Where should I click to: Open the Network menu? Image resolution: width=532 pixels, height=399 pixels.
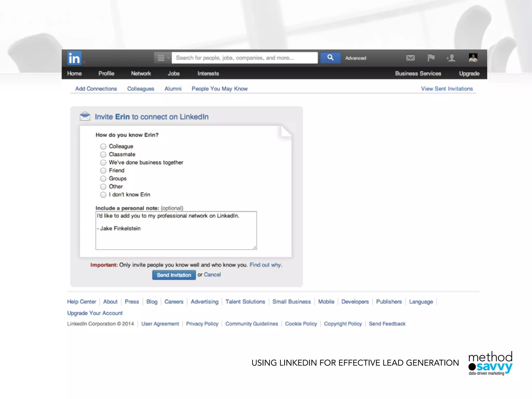pyautogui.click(x=141, y=74)
